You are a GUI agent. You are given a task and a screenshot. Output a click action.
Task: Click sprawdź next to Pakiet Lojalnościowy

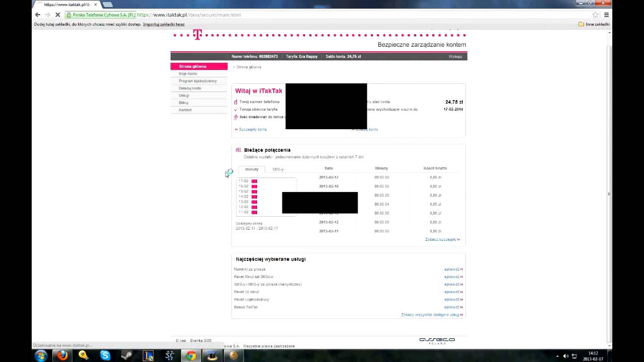453,300
